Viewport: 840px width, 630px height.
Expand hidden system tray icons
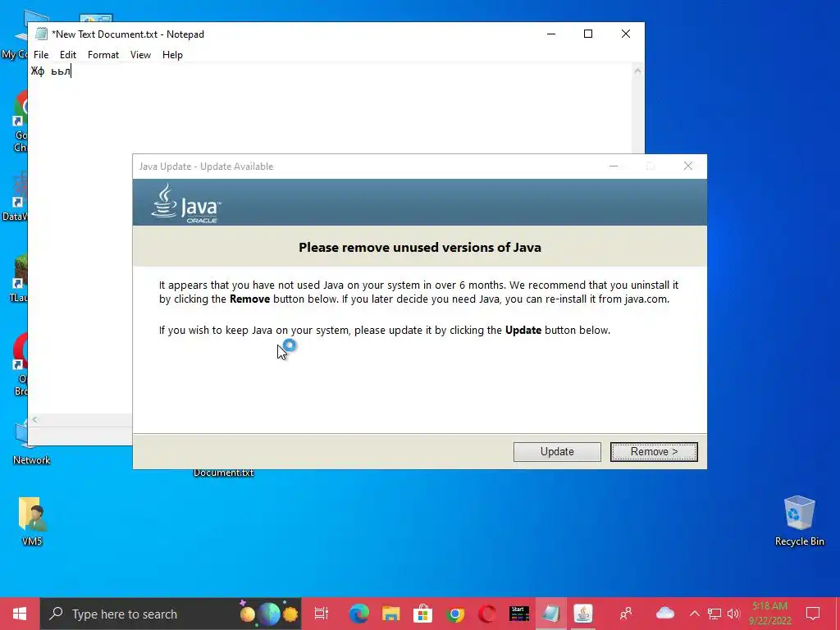[x=694, y=614]
